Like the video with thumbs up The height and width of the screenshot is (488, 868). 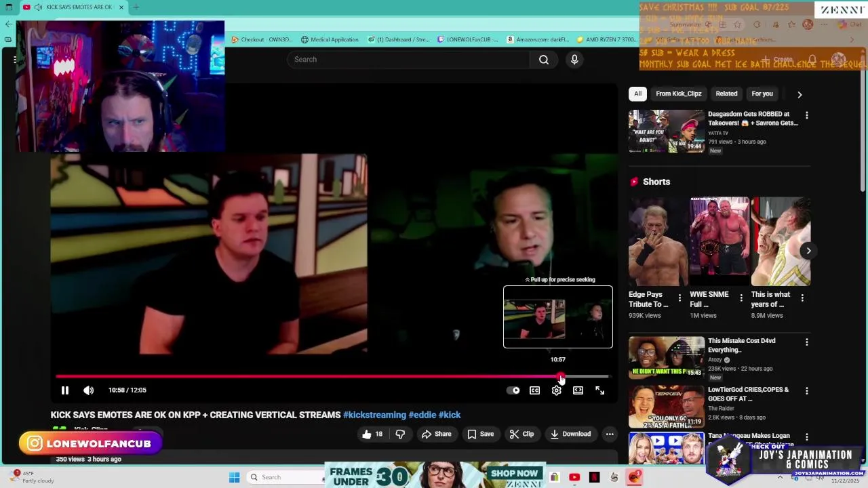click(373, 434)
